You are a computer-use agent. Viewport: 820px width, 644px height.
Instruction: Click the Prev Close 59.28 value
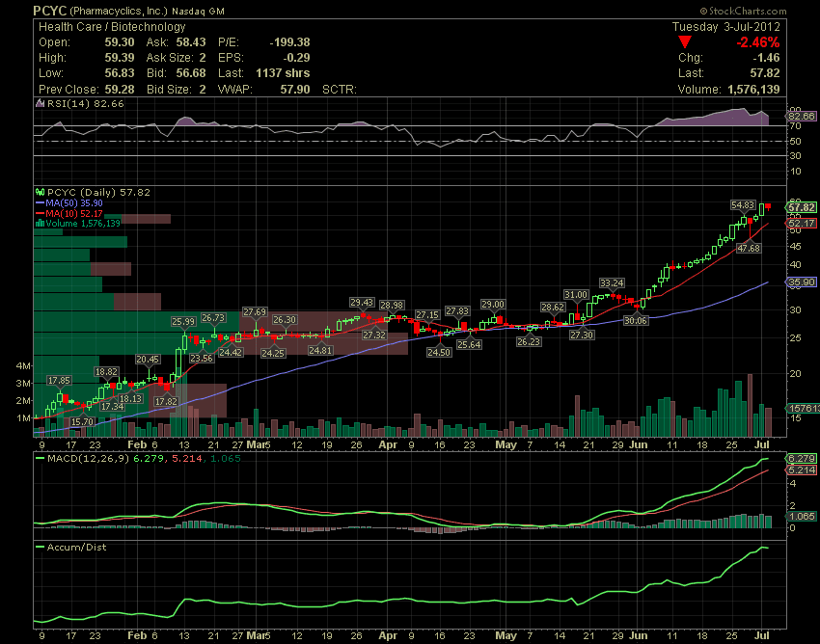coord(120,90)
